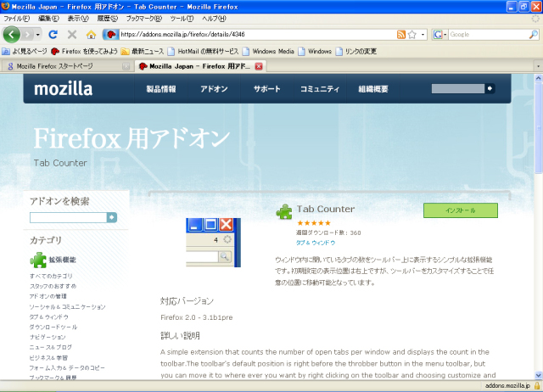This screenshot has height=392, width=543.
Task: Click the Tab Counter screenshot thumbnail
Action: pos(213,243)
